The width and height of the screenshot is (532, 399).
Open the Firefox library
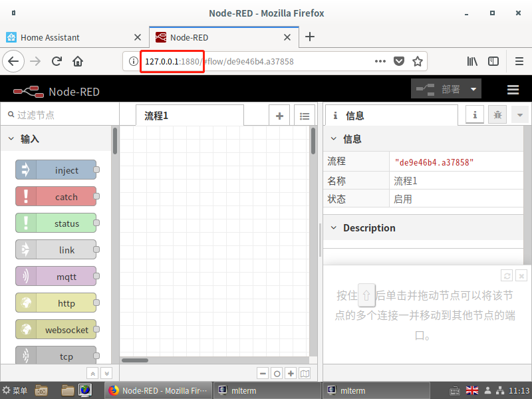click(x=472, y=61)
